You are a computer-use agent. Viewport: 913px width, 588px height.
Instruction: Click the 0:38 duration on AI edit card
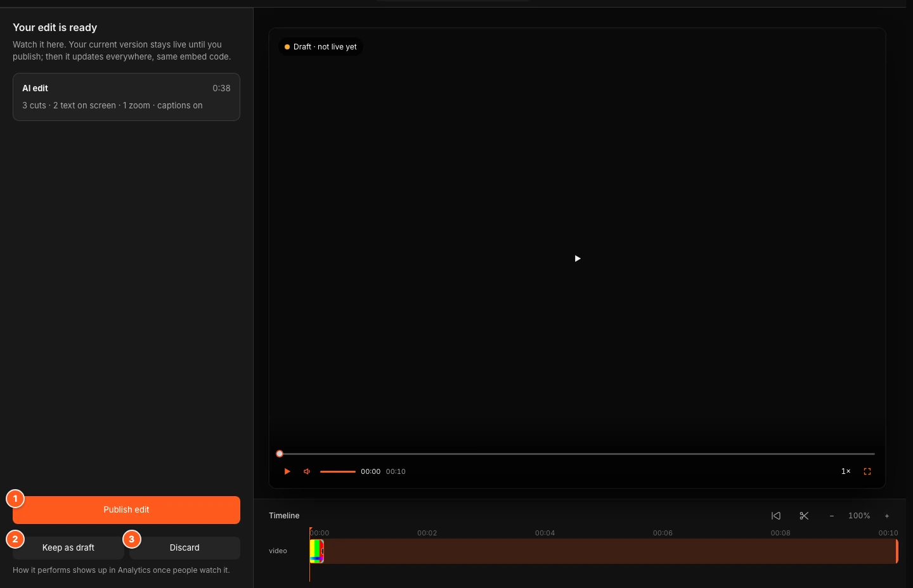point(221,88)
